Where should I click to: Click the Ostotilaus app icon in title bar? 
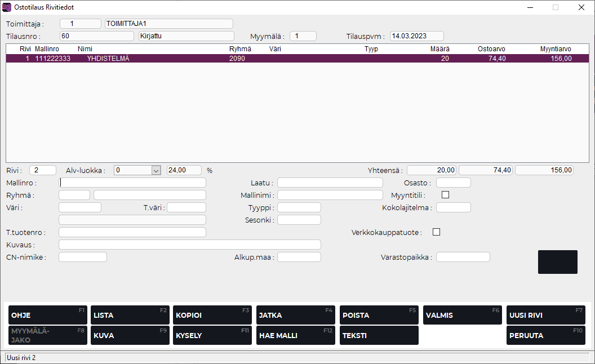point(7,7)
